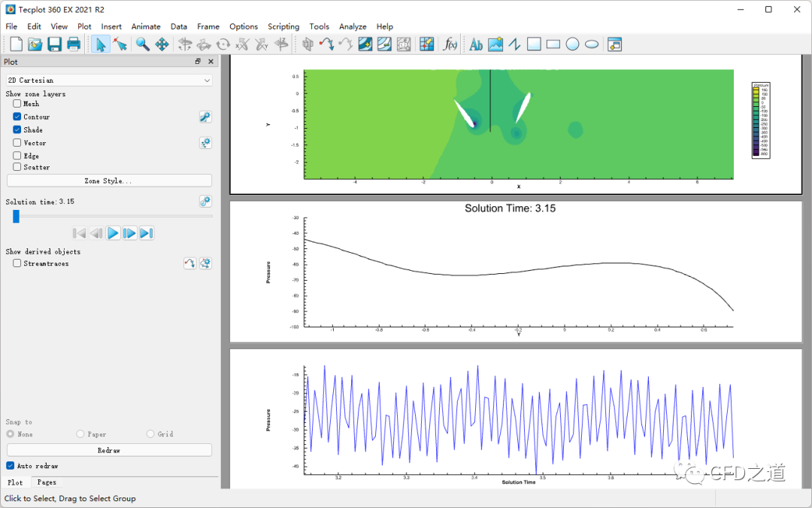Click the Save layout floppy icon
The width and height of the screenshot is (812, 508).
coord(54,44)
